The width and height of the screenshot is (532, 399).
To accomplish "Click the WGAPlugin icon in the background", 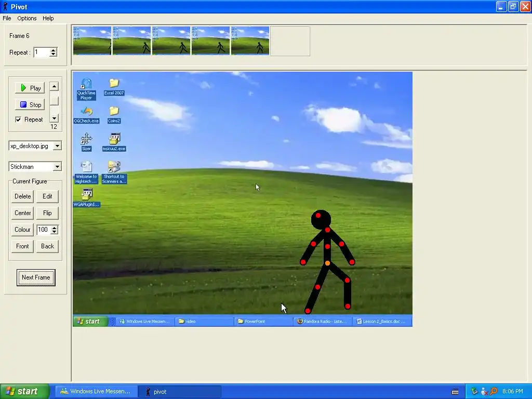I will click(87, 198).
